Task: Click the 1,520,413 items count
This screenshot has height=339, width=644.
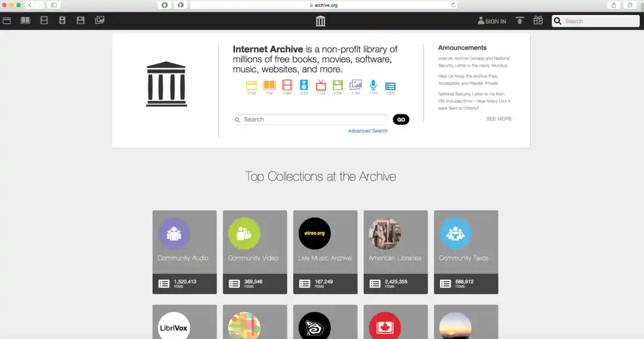Action: [185, 282]
